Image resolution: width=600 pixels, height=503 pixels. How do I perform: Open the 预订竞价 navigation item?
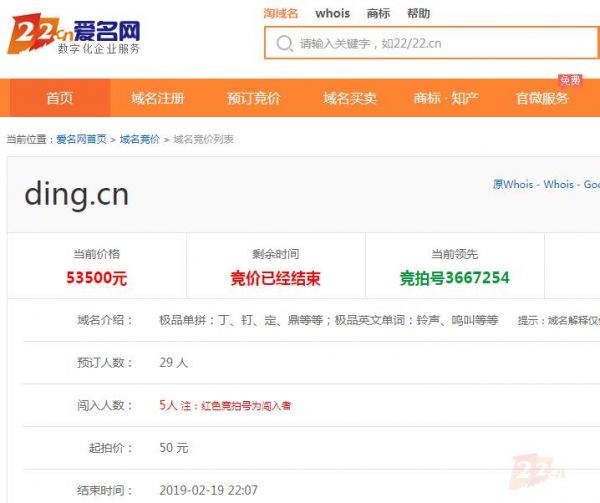pos(253,98)
